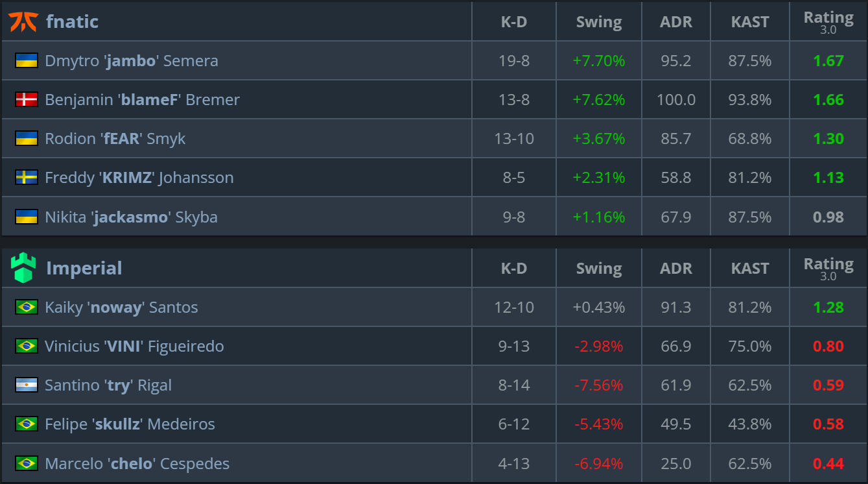Click the Imperial team logo
This screenshot has height=484, width=868.
click(23, 268)
